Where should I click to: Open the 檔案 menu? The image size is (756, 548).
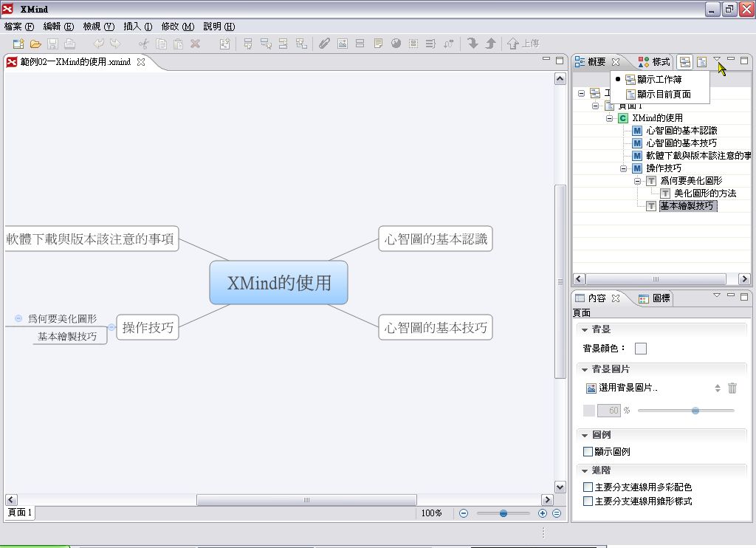[x=19, y=27]
